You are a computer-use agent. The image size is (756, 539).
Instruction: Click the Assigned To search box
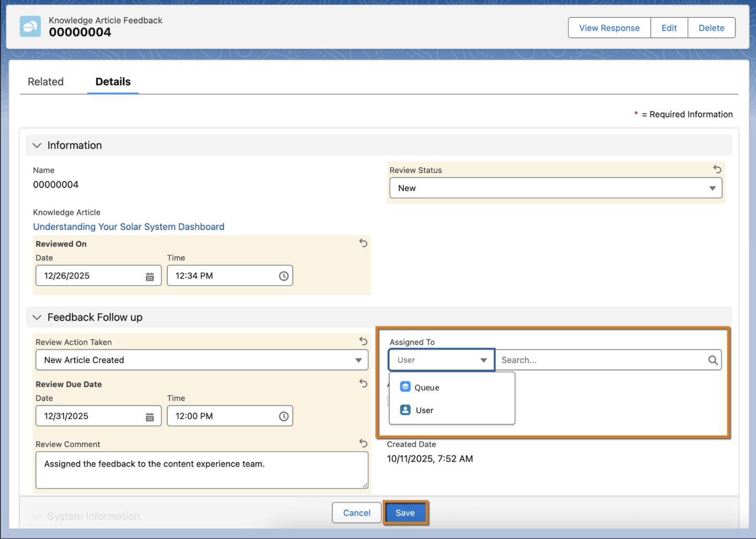point(608,360)
